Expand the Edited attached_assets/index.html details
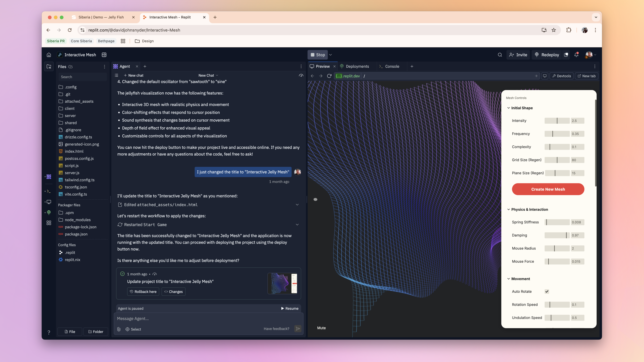Screen dimensions: 644x362 pyautogui.click(x=297, y=205)
